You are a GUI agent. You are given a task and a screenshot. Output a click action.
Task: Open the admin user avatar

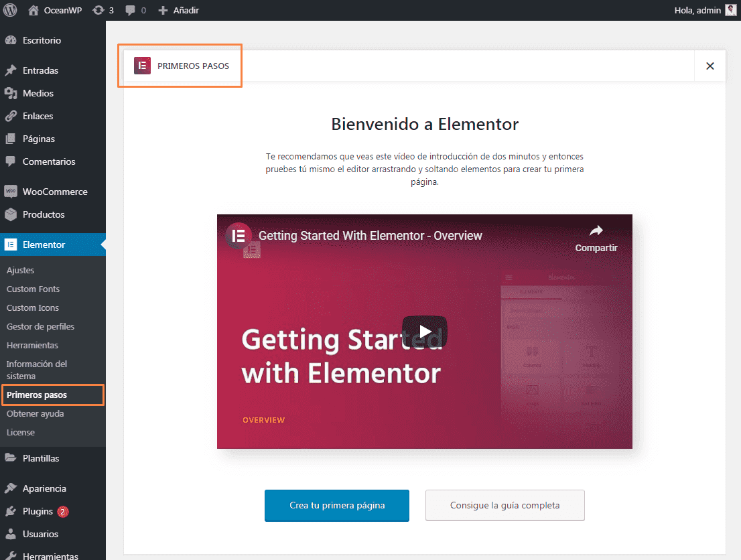730,10
